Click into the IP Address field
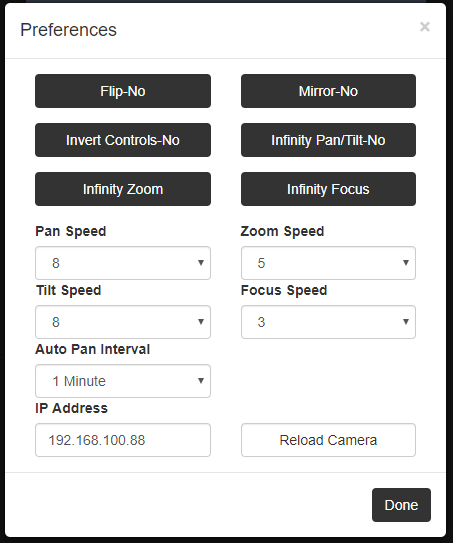 (x=123, y=440)
